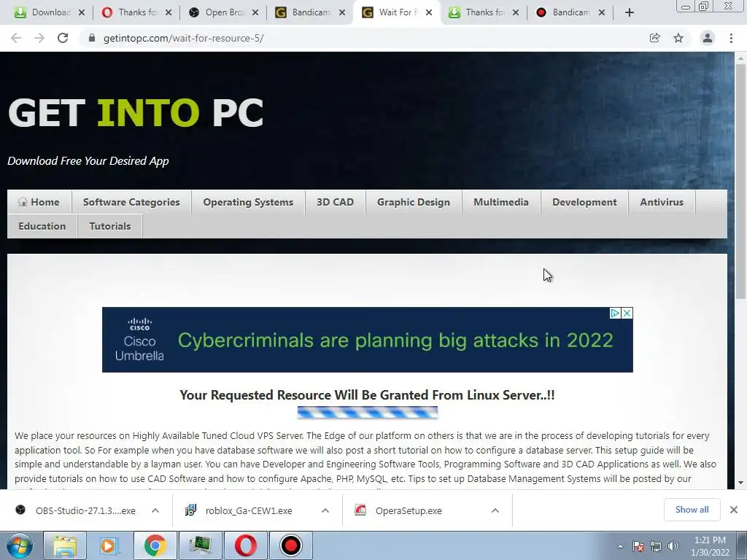The height and width of the screenshot is (560, 747).
Task: Click the striped loading progress bar
Action: click(x=368, y=413)
